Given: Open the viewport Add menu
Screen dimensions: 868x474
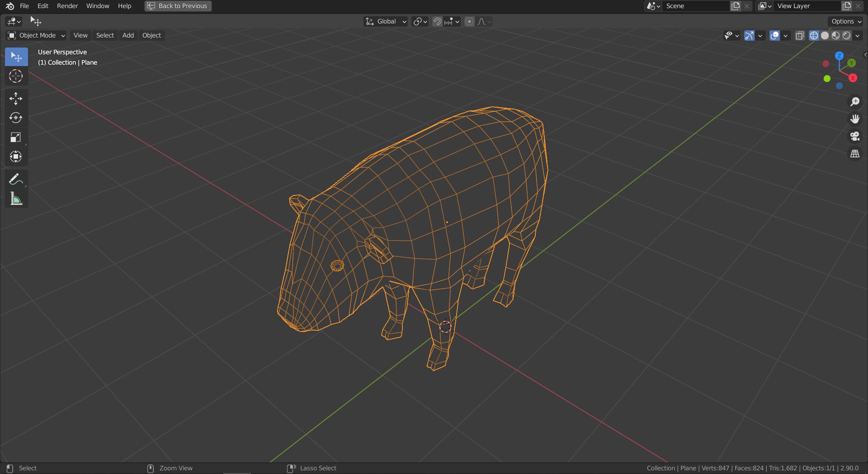Looking at the screenshot, I should (128, 35).
